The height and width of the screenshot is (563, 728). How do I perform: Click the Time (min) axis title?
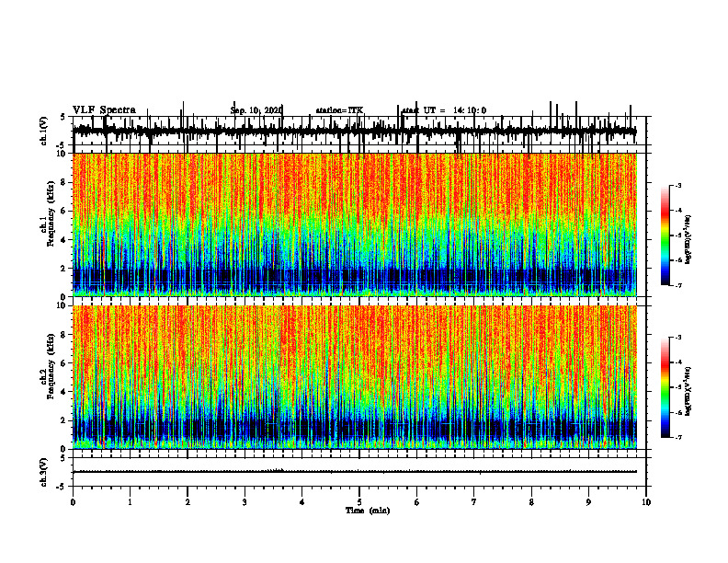click(x=368, y=511)
